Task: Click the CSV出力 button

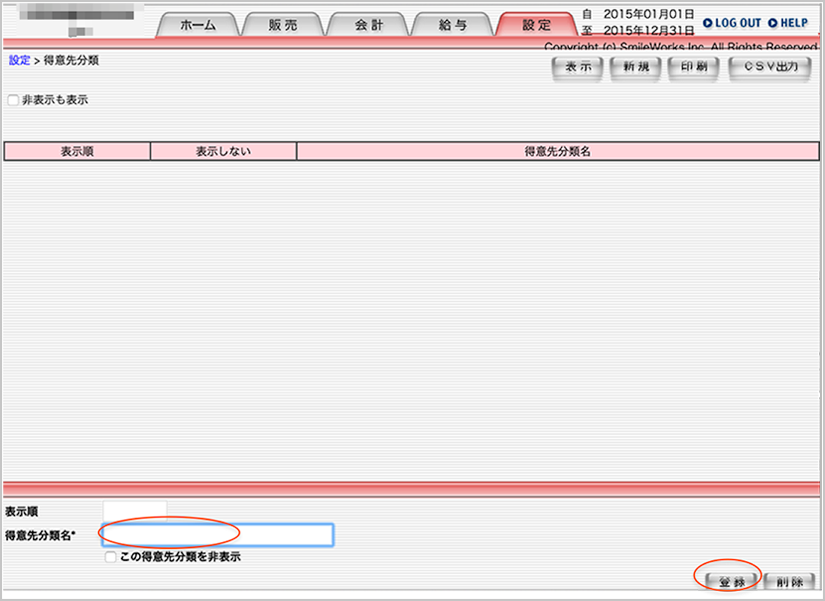Action: [770, 67]
